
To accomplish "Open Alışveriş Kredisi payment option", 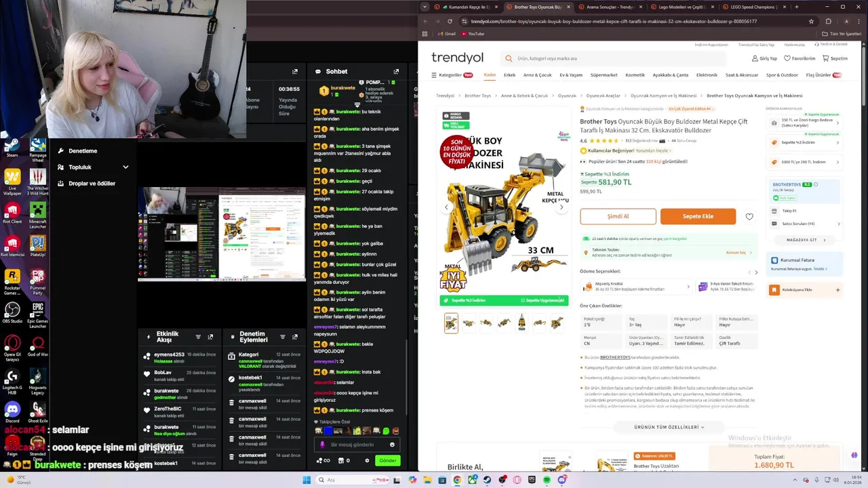I will [636, 287].
